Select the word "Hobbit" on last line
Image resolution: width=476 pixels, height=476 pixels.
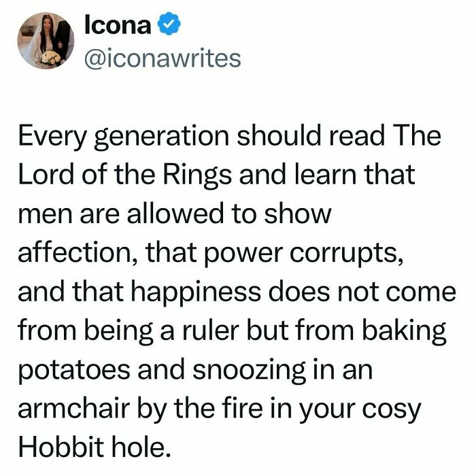click(x=61, y=447)
